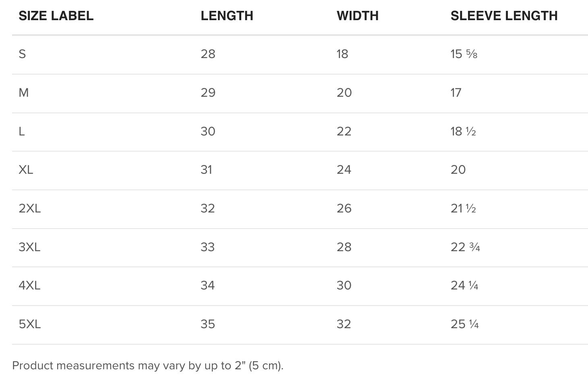Click the XL sleeve length value 20
This screenshot has height=383, width=588.
(x=458, y=170)
